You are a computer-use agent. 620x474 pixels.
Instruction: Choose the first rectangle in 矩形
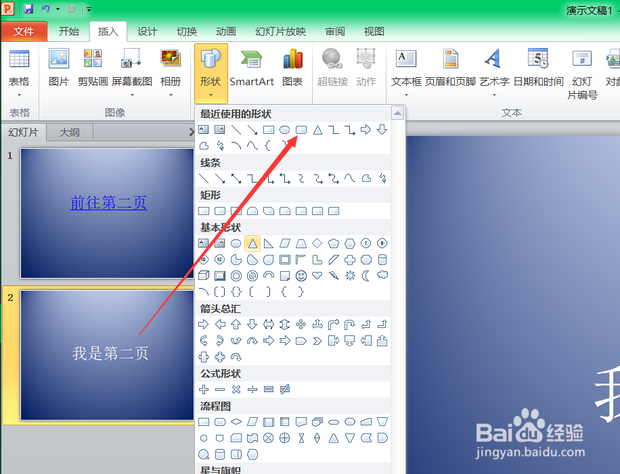point(204,211)
